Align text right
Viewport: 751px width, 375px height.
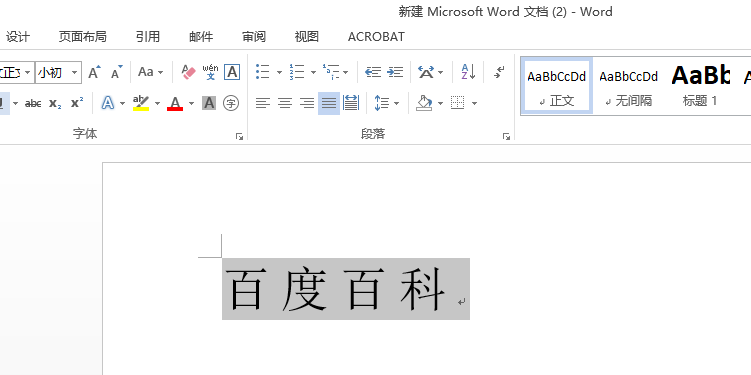[307, 103]
